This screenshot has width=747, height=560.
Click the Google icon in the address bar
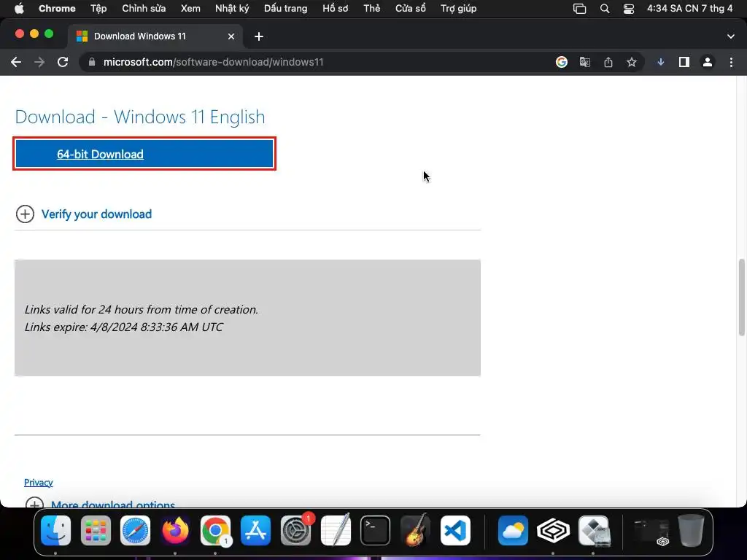[562, 62]
